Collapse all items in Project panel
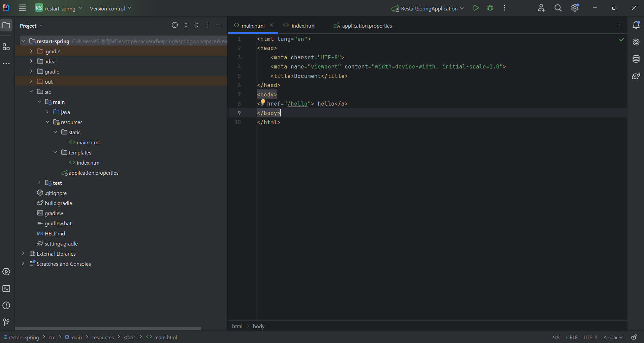644x343 pixels. 197,25
